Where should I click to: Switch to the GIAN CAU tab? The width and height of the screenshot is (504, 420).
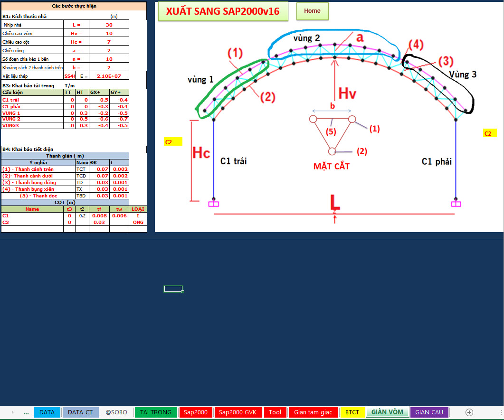tap(429, 412)
